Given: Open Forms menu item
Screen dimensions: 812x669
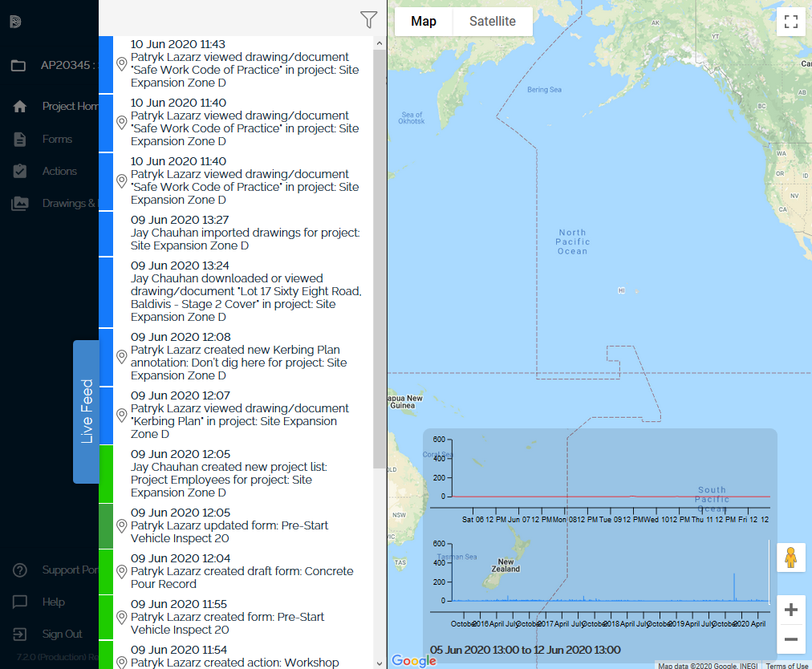Looking at the screenshot, I should point(57,139).
